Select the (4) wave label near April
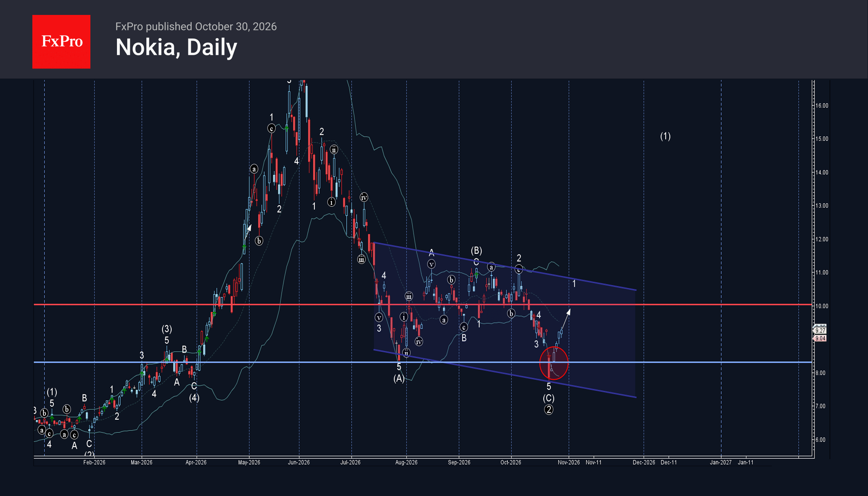The image size is (868, 496). tap(194, 398)
